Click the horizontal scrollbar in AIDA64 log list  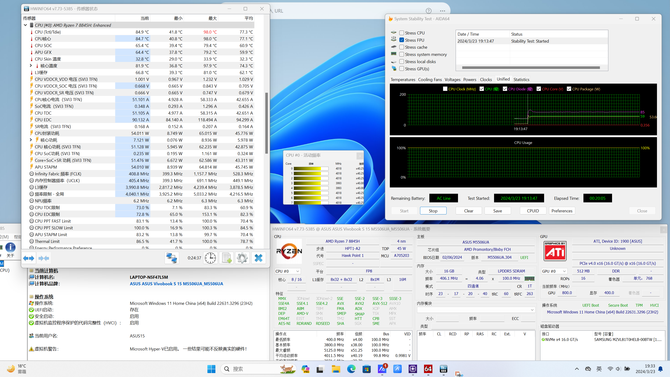[531, 68]
